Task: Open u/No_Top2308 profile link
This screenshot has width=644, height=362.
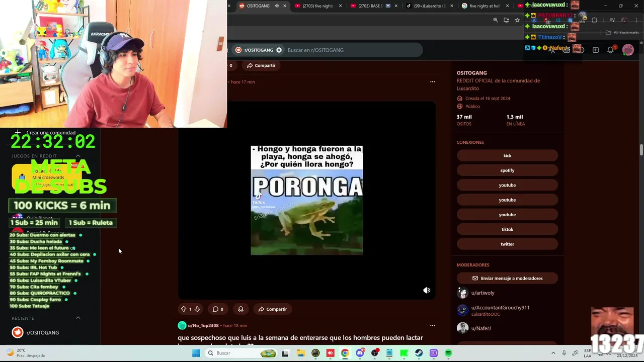Action: click(203, 326)
